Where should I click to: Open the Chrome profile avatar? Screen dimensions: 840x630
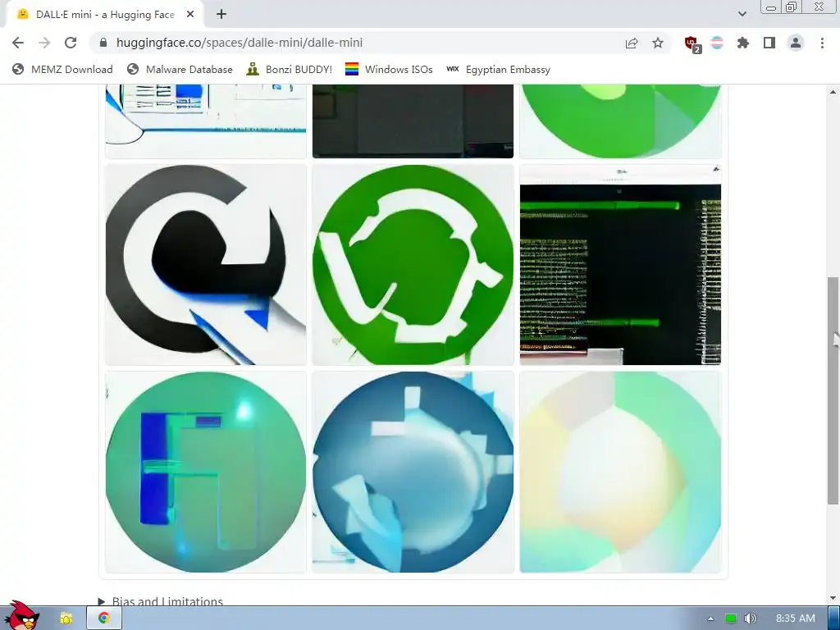click(796, 43)
